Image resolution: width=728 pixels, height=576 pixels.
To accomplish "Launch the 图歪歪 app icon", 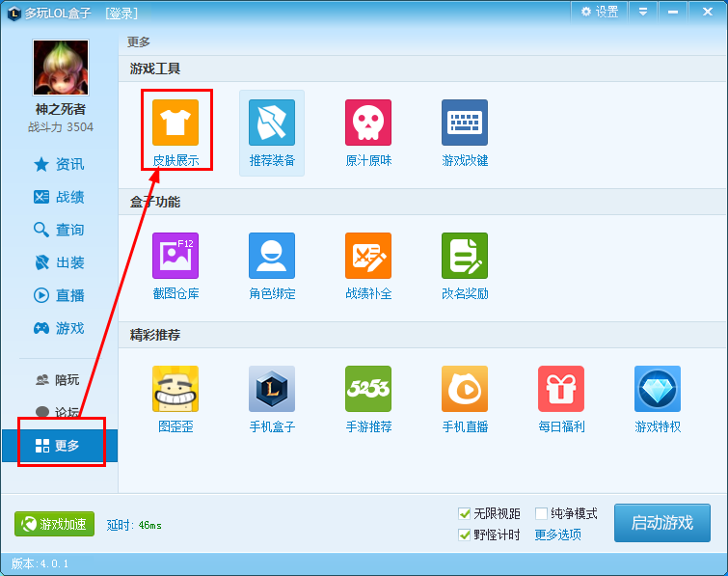I will [x=175, y=389].
